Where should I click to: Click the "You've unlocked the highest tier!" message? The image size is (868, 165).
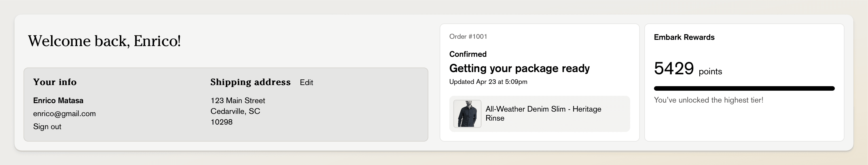coord(708,100)
